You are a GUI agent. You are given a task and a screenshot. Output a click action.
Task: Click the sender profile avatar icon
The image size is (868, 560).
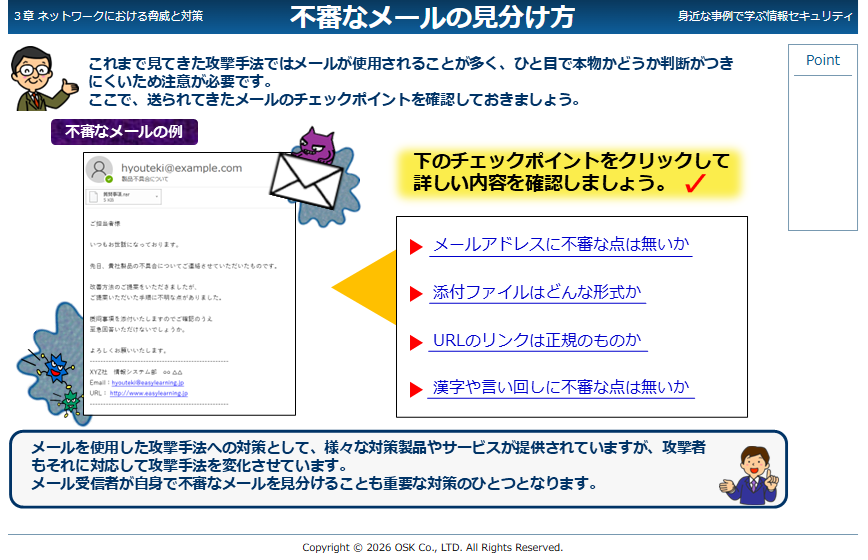pyautogui.click(x=99, y=171)
